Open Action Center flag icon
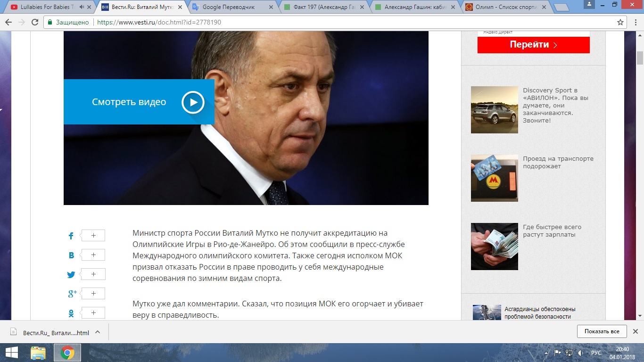The image size is (644, 362). [558, 353]
